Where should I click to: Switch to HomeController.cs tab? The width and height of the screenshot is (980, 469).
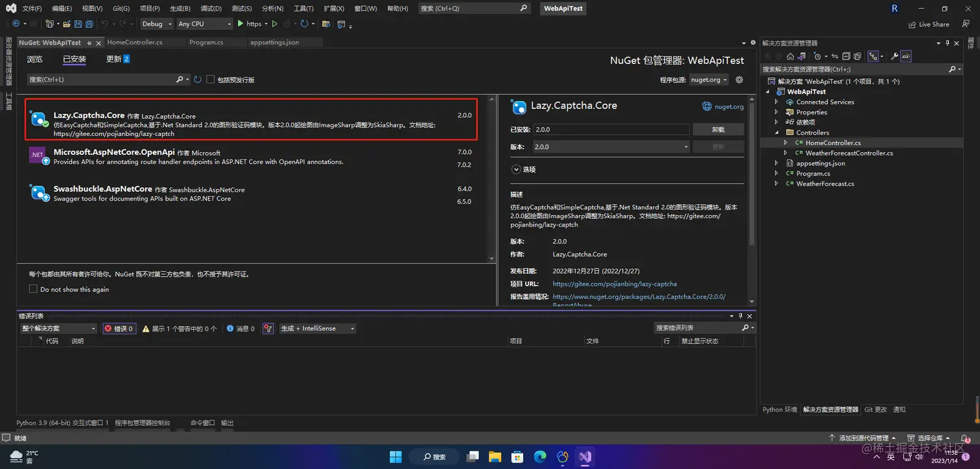coord(135,42)
